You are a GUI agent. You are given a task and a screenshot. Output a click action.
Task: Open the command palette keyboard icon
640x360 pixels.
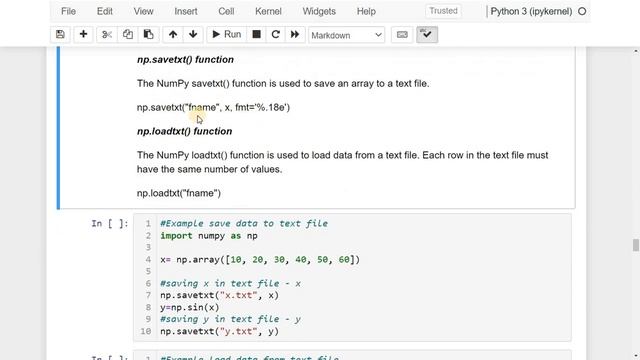(x=402, y=35)
